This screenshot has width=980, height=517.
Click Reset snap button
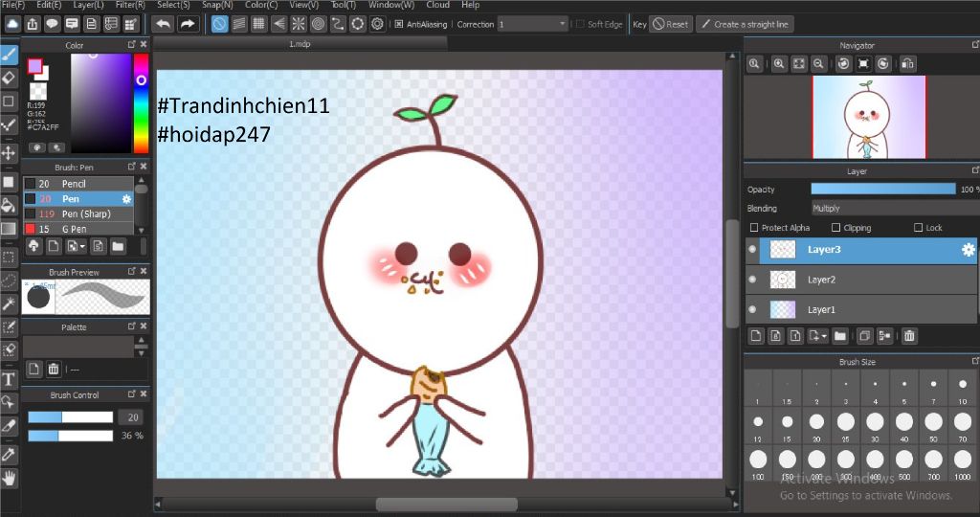click(x=671, y=24)
